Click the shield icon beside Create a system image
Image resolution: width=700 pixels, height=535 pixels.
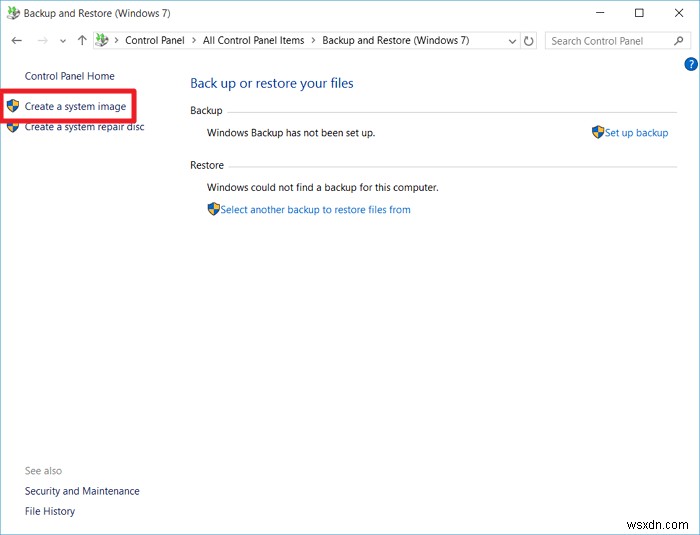13,106
